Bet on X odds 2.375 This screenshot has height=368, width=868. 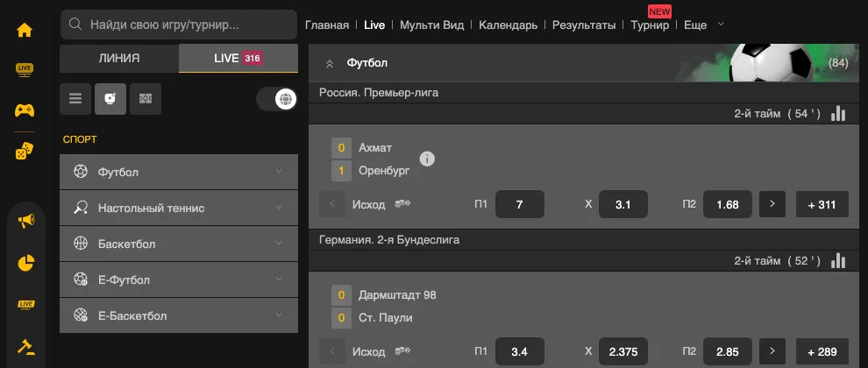tap(623, 351)
